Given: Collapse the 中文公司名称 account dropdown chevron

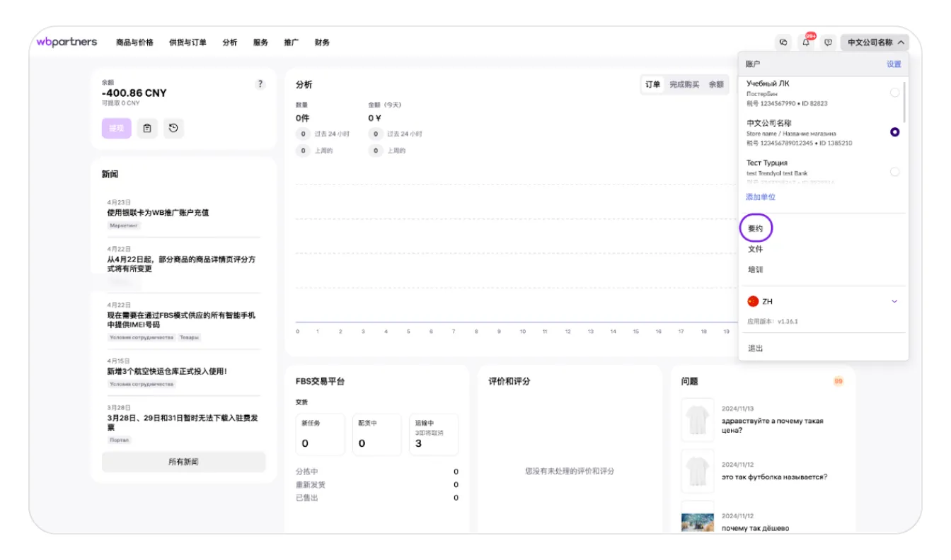Looking at the screenshot, I should click(901, 42).
